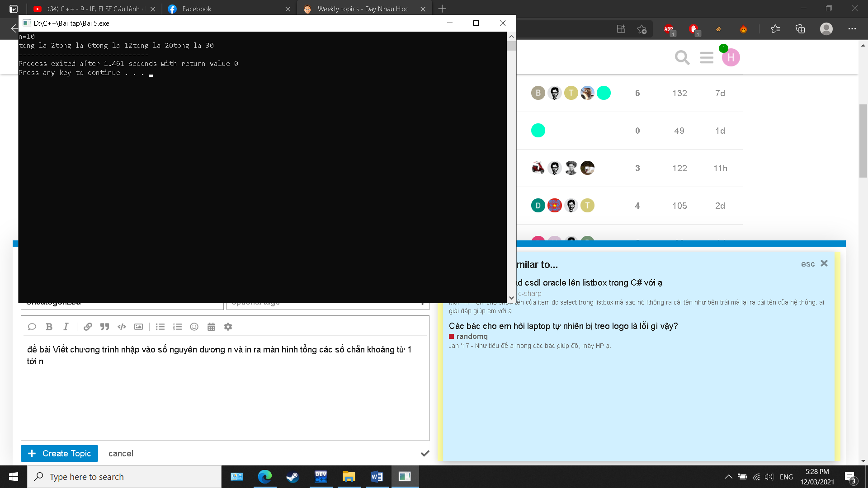Upload an image with the picture icon
Viewport: 868px width, 488px height.
pyautogui.click(x=138, y=327)
